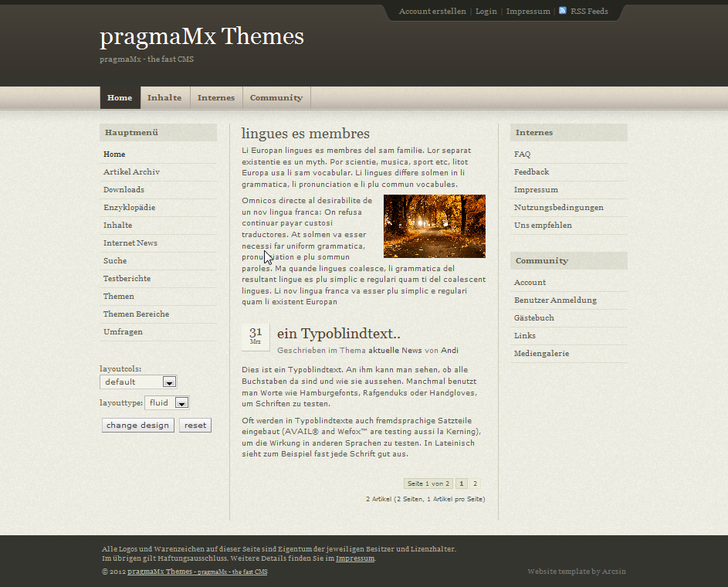Open Nutzungsbedingungen in the right sidebar
728x587 pixels.
coord(559,208)
